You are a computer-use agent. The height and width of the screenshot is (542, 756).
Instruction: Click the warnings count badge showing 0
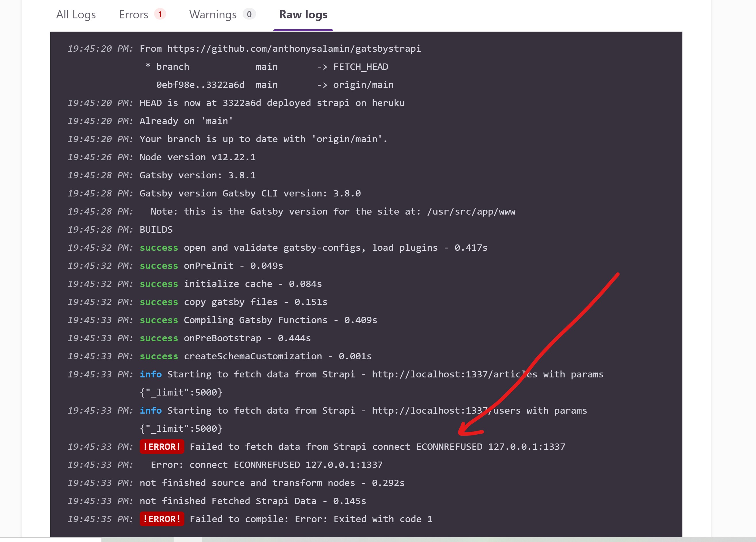249,14
